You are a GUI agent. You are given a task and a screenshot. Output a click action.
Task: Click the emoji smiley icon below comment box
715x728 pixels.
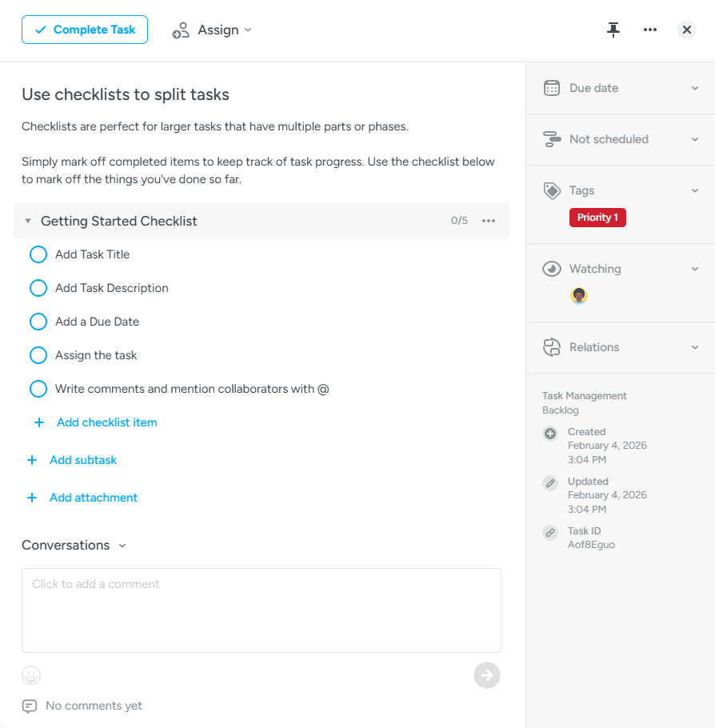coord(31,675)
